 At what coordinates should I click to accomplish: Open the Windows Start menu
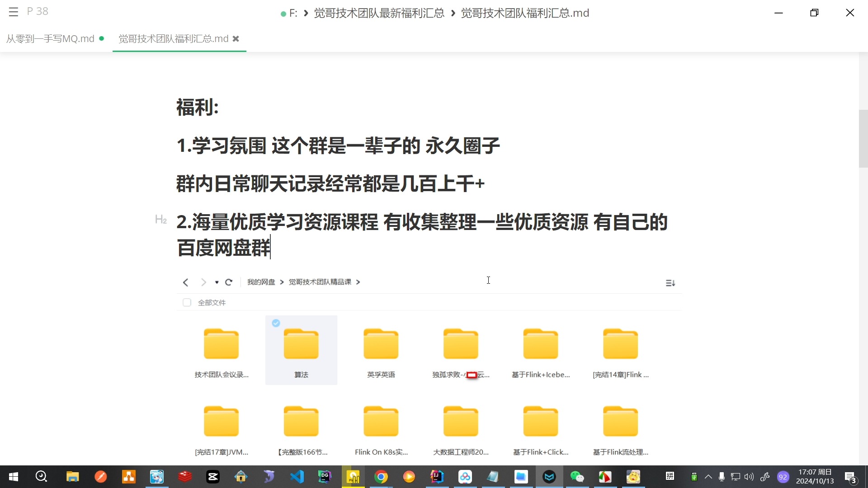(14, 477)
